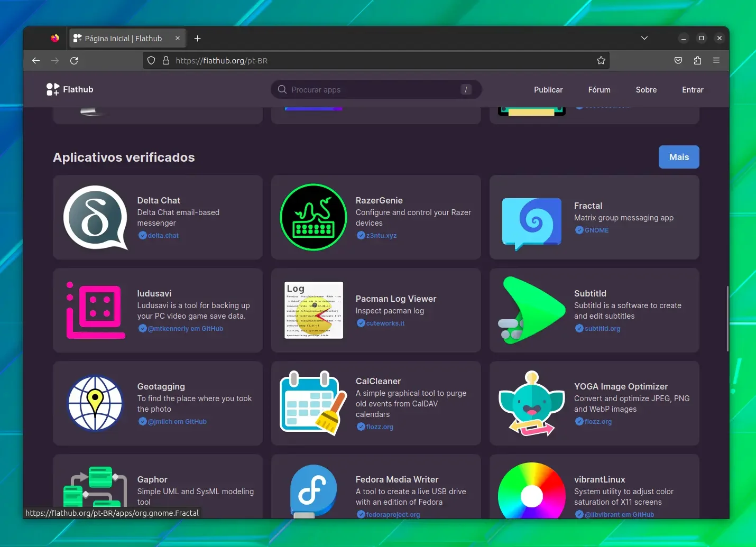
Task: Expand the list all tabs chevron
Action: click(x=644, y=38)
